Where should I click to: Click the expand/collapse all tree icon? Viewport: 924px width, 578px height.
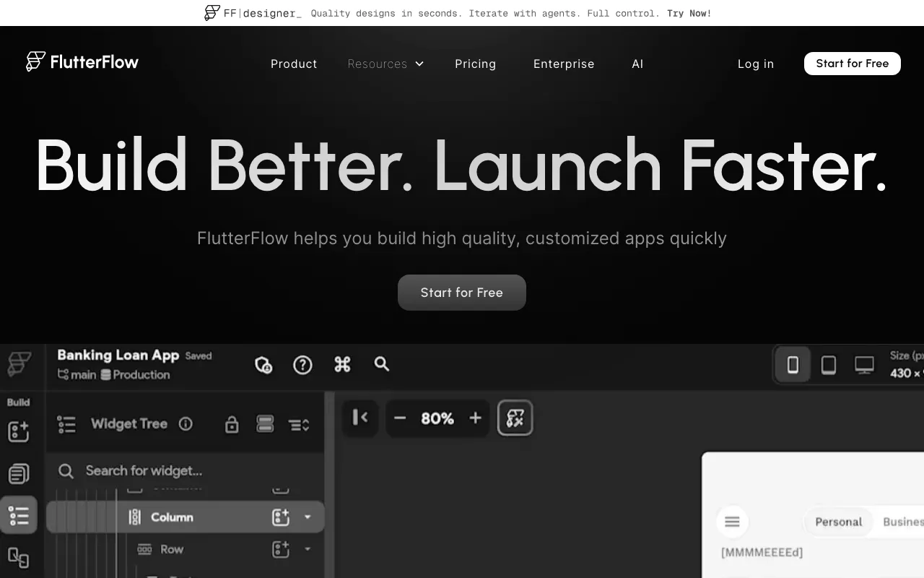299,425
